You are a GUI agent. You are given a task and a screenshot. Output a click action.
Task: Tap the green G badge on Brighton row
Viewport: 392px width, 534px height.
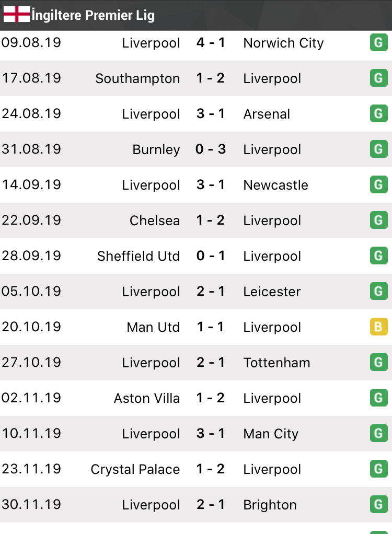point(378,505)
